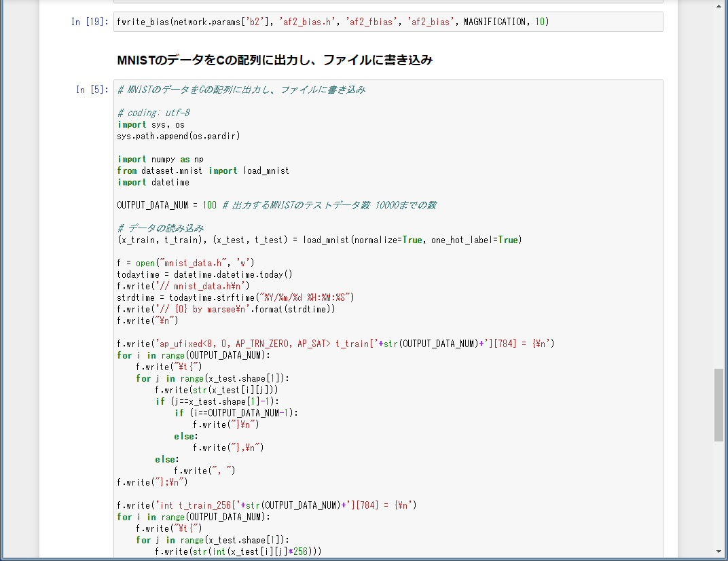Click the line 'import numpy as np'

160,160
